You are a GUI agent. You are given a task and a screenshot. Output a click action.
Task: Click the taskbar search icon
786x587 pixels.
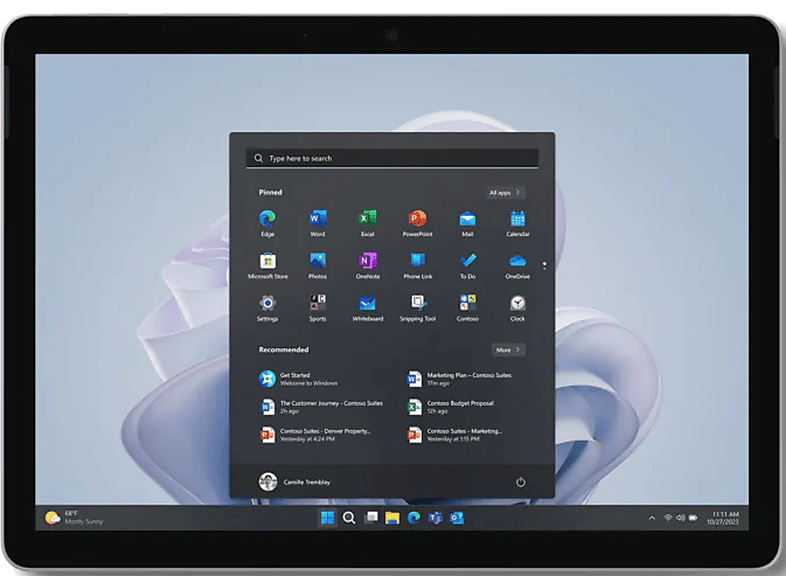[349, 517]
